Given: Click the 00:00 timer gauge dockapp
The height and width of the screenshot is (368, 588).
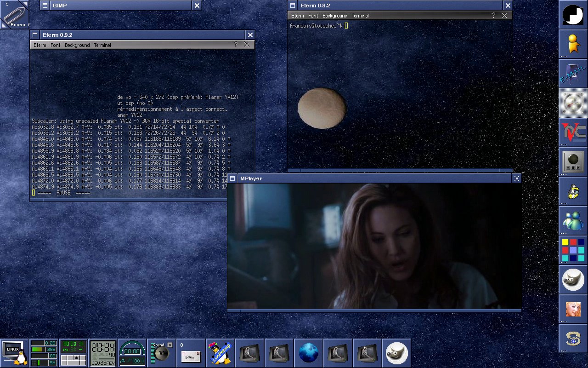Looking at the screenshot, I should pos(132,353).
